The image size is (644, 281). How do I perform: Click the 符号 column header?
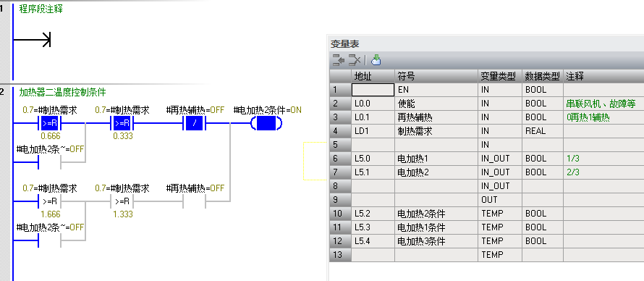pyautogui.click(x=436, y=76)
